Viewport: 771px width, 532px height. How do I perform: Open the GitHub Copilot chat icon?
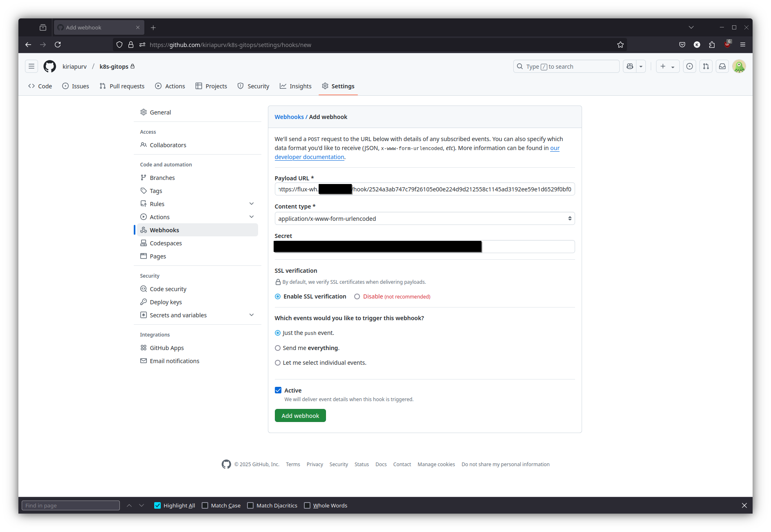click(x=630, y=66)
